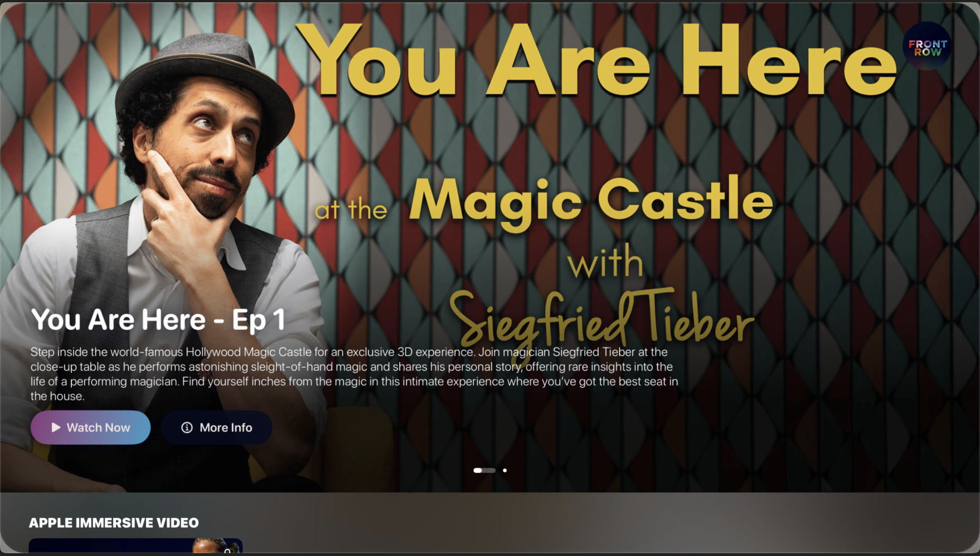Click the word 'with' in the banner
This screenshot has width=980, height=556.
pyautogui.click(x=605, y=263)
